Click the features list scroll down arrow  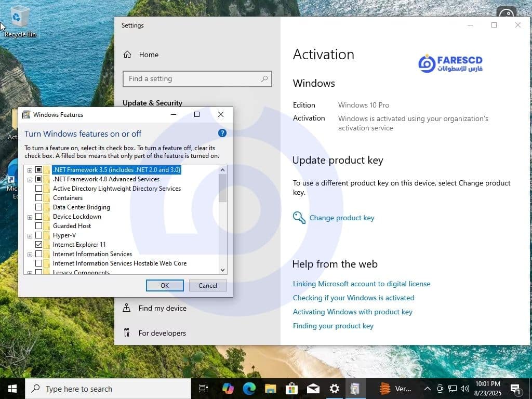(x=222, y=270)
